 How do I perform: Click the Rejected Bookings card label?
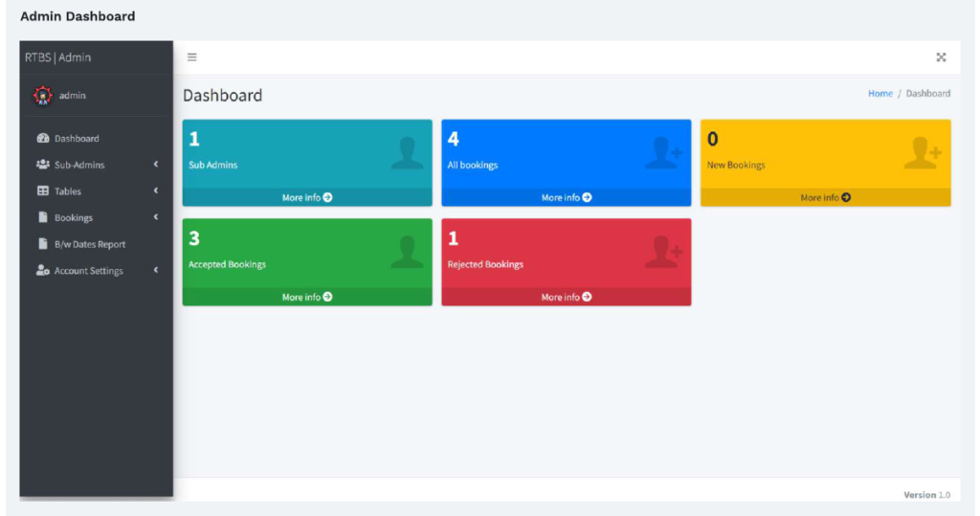(x=485, y=264)
